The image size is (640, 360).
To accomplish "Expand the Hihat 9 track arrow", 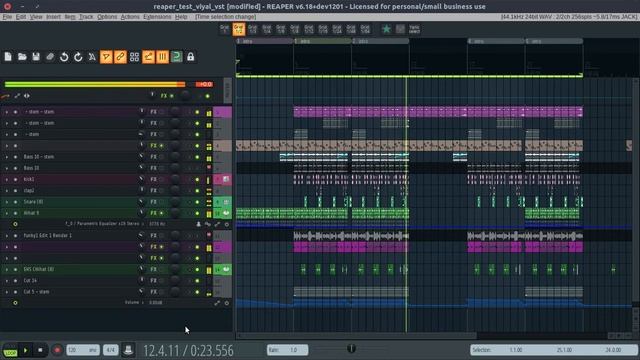I will tap(6, 213).
